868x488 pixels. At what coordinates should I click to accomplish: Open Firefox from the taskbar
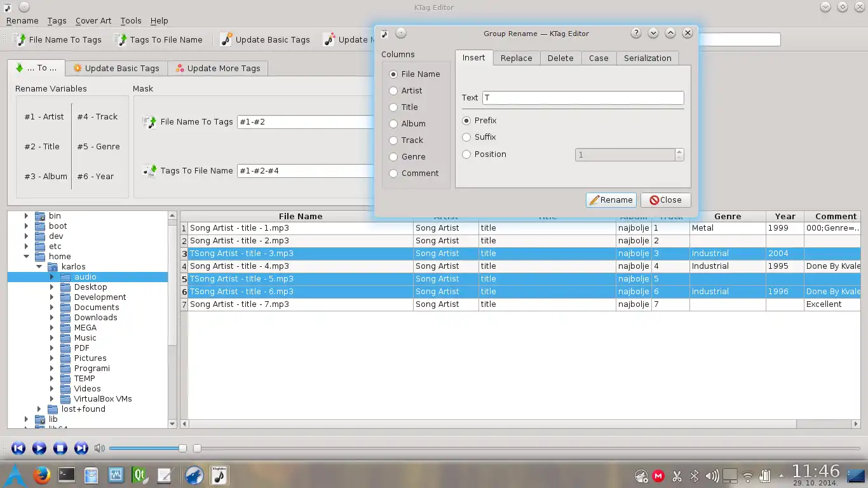(x=42, y=475)
